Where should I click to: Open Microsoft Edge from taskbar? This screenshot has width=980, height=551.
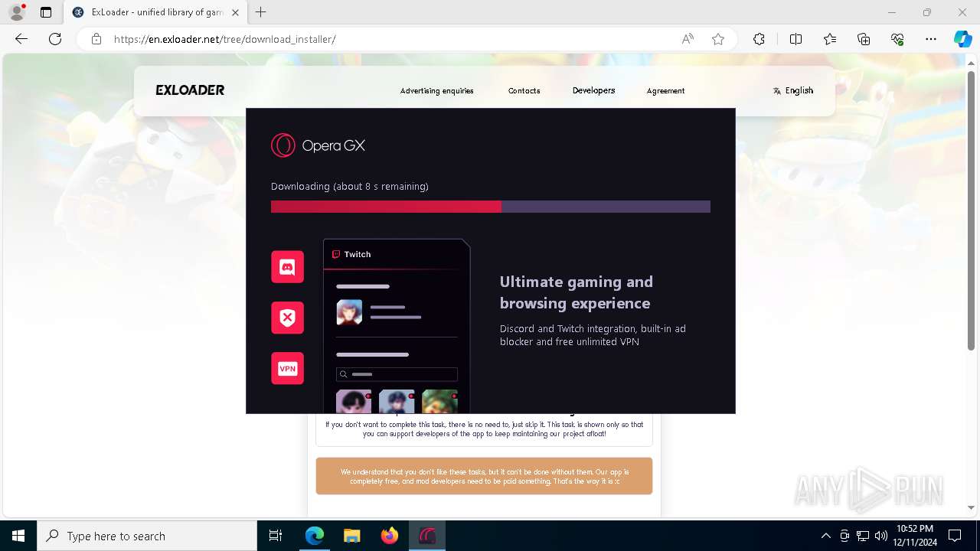(315, 536)
